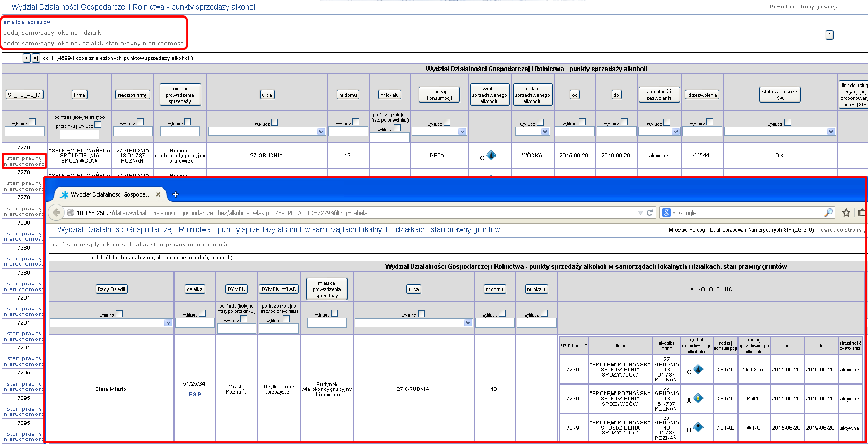Image resolution: width=868 pixels, height=444 pixels.
Task: Focus the id zezwolenia filter input
Action: 702,131
